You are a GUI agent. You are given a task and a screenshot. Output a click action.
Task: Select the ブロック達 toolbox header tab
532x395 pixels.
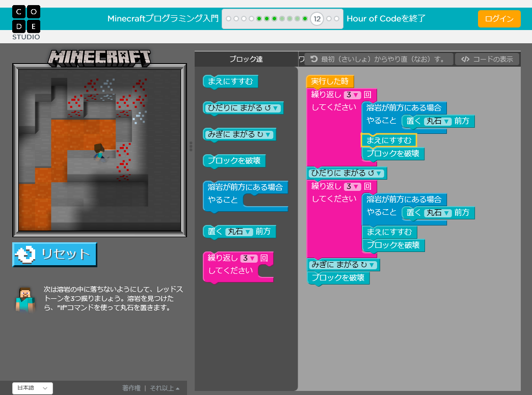pyautogui.click(x=246, y=59)
